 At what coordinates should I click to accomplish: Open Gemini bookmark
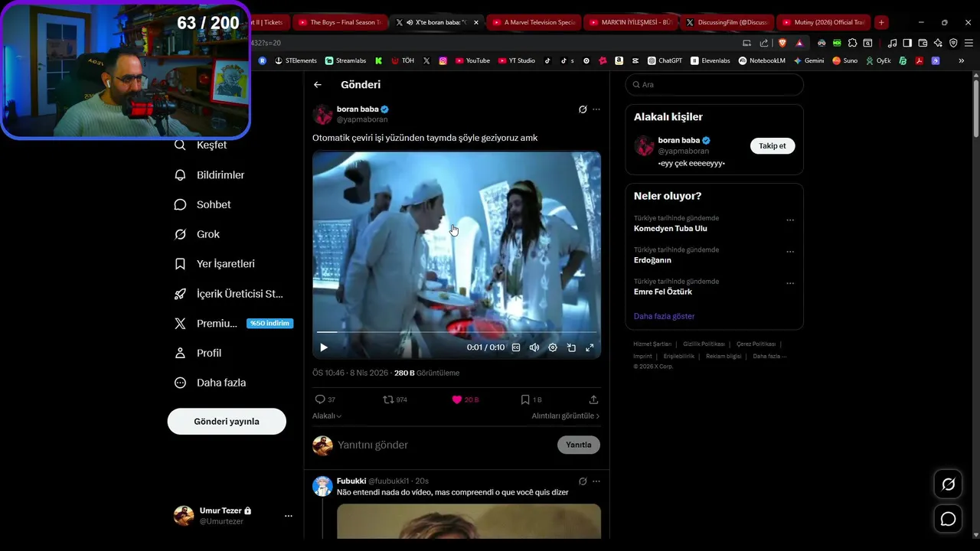click(808, 60)
